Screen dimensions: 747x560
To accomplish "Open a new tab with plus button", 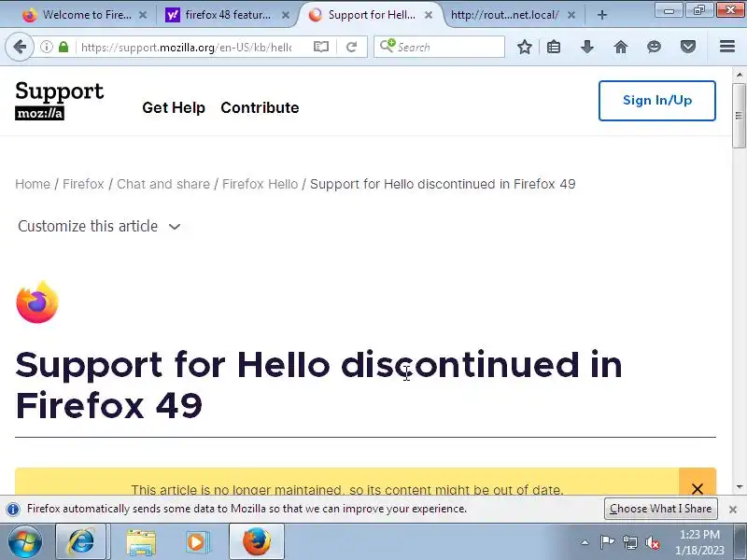I will (602, 15).
